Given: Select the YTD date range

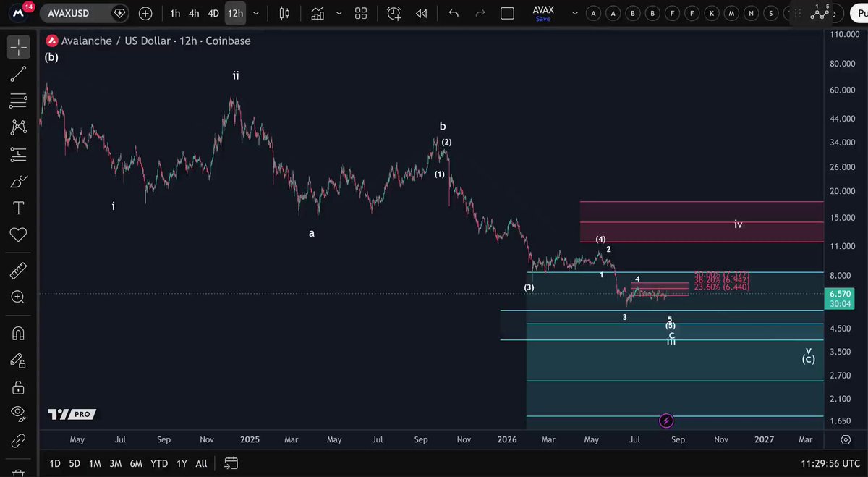Looking at the screenshot, I should pyautogui.click(x=159, y=463).
